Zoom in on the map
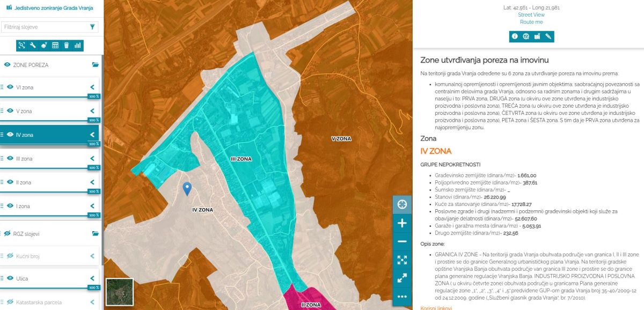This screenshot has width=644, height=310. (x=402, y=223)
